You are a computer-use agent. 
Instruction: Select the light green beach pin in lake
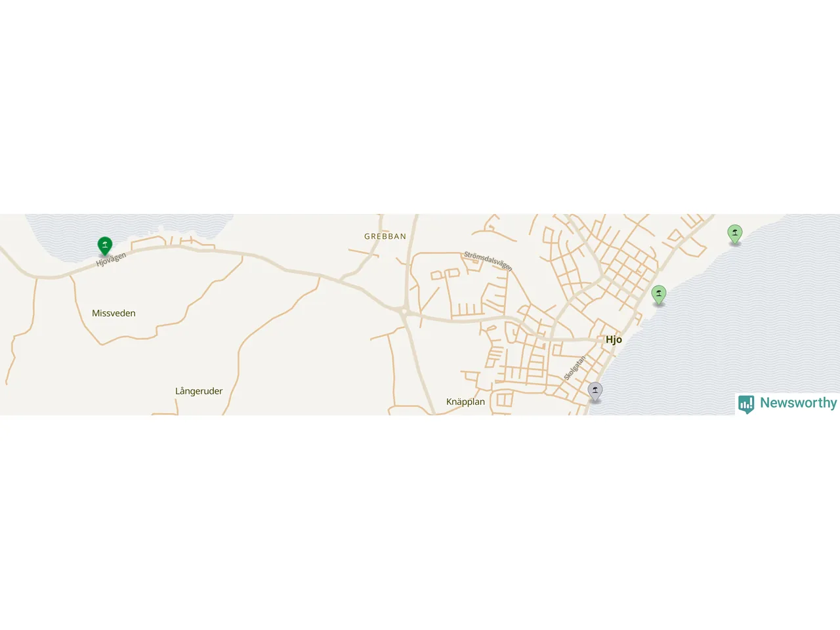coord(735,234)
